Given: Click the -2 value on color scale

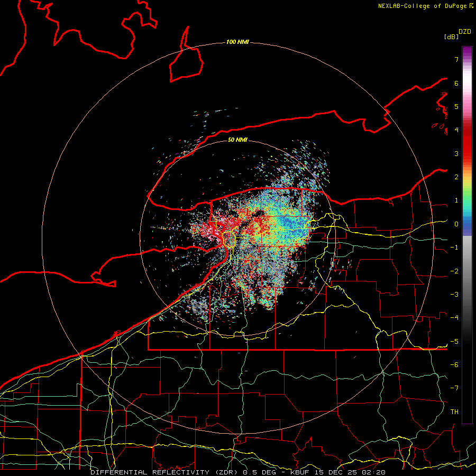Looking at the screenshot, I should pos(454,271).
